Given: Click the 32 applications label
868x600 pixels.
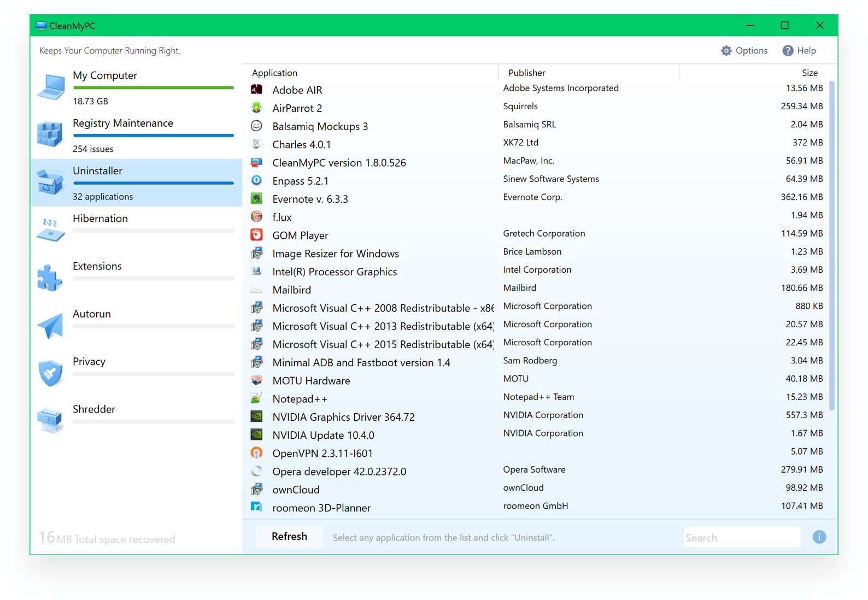Looking at the screenshot, I should click(x=103, y=196).
